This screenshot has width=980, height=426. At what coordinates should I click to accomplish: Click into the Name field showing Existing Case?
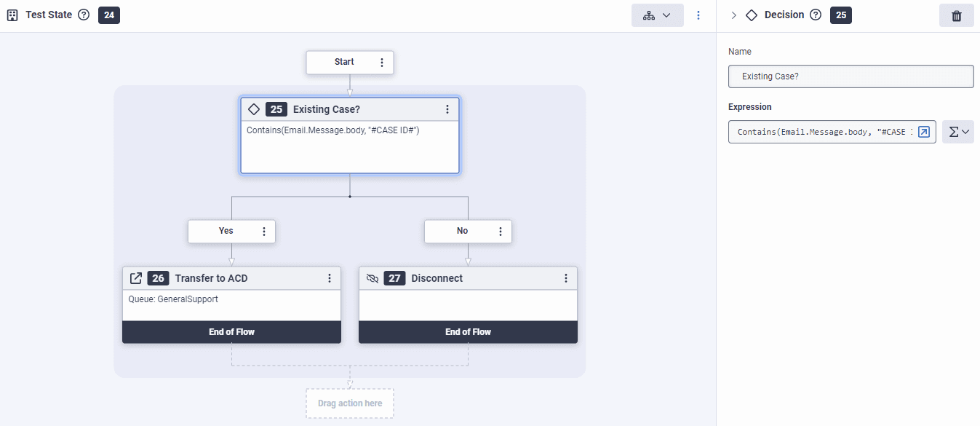coord(850,76)
